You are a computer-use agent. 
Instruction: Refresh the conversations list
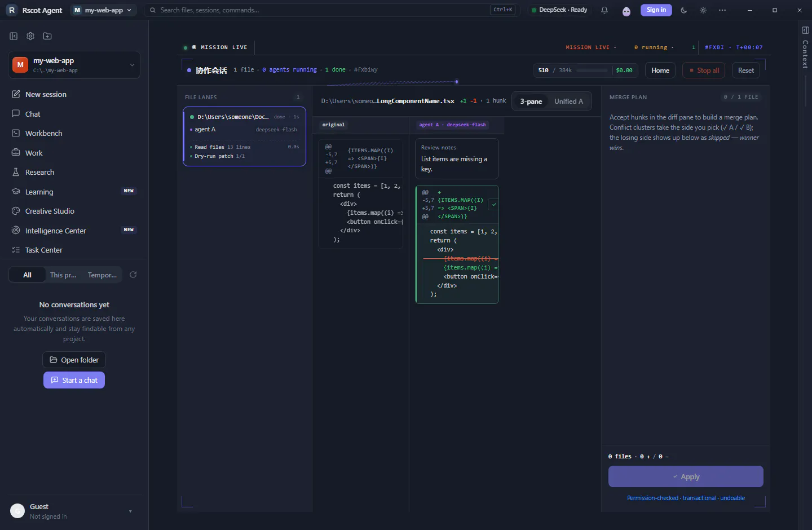point(133,275)
